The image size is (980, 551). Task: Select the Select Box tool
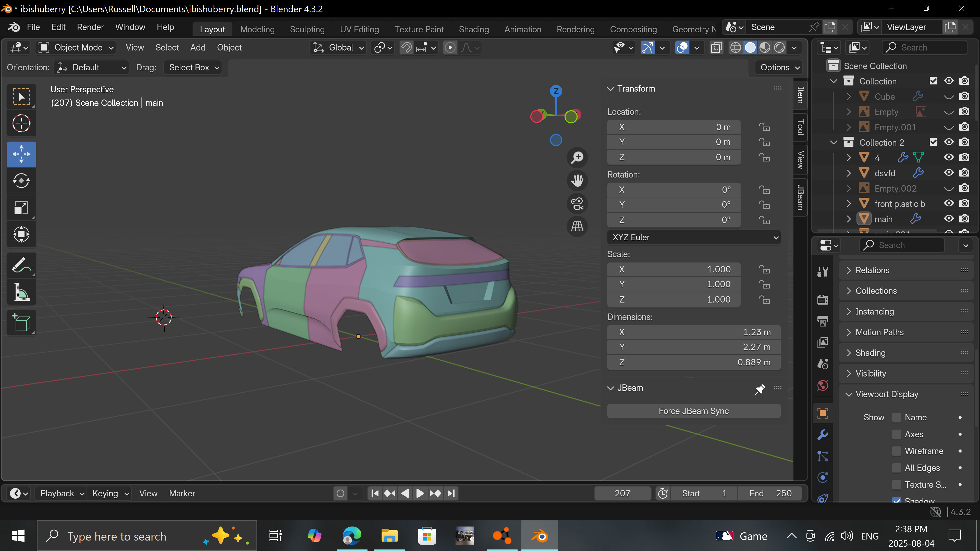(21, 97)
